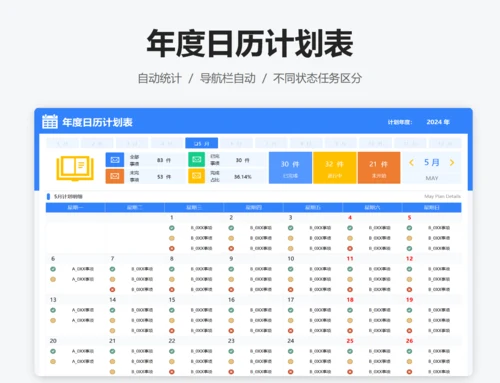
Task: Click the red cross icon under day 26
Action: click(409, 372)
